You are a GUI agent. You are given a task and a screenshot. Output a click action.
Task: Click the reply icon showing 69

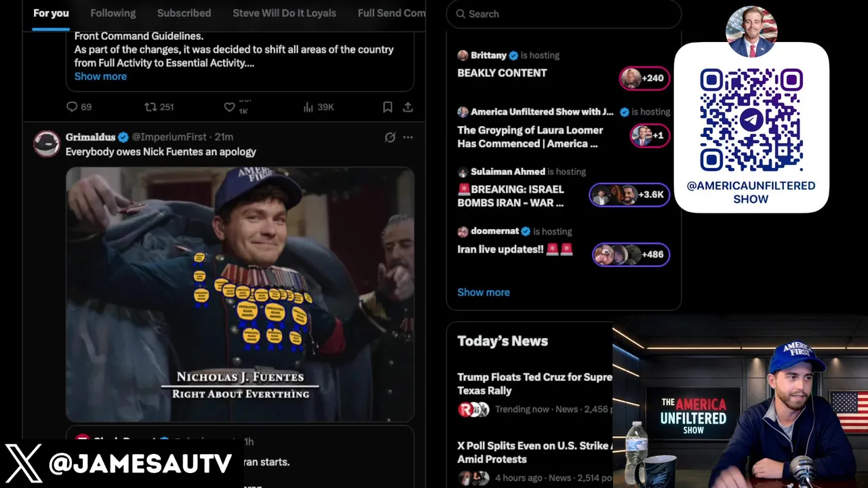(72, 107)
